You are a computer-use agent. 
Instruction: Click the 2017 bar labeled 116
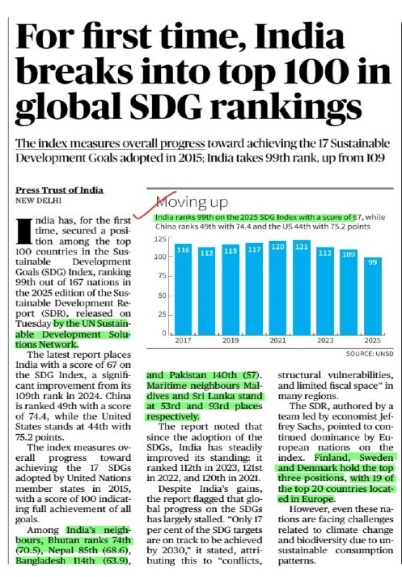pyautogui.click(x=183, y=289)
